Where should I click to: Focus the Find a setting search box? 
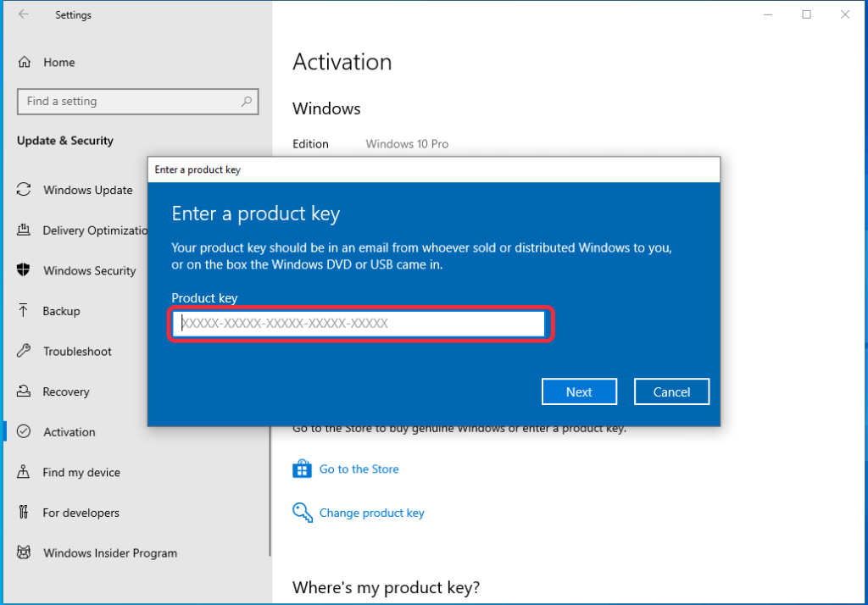pos(127,102)
